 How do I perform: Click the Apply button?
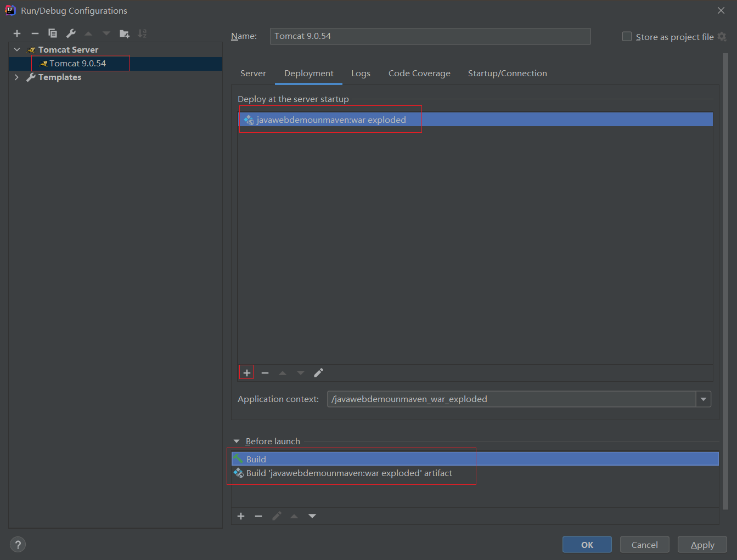(702, 545)
